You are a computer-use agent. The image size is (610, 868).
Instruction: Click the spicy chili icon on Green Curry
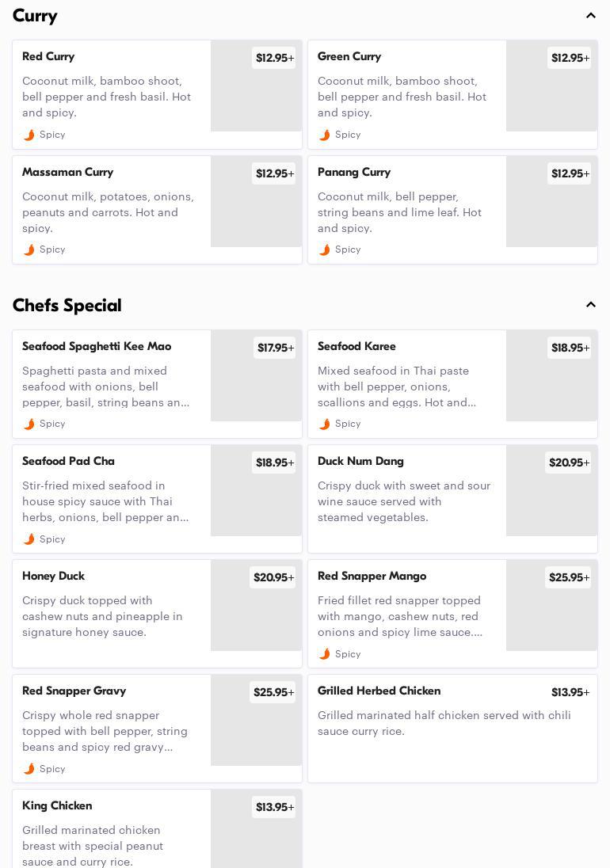(x=325, y=135)
